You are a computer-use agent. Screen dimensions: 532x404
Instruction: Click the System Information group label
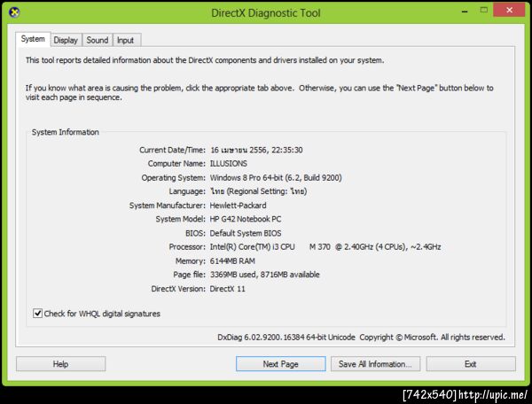coord(65,132)
